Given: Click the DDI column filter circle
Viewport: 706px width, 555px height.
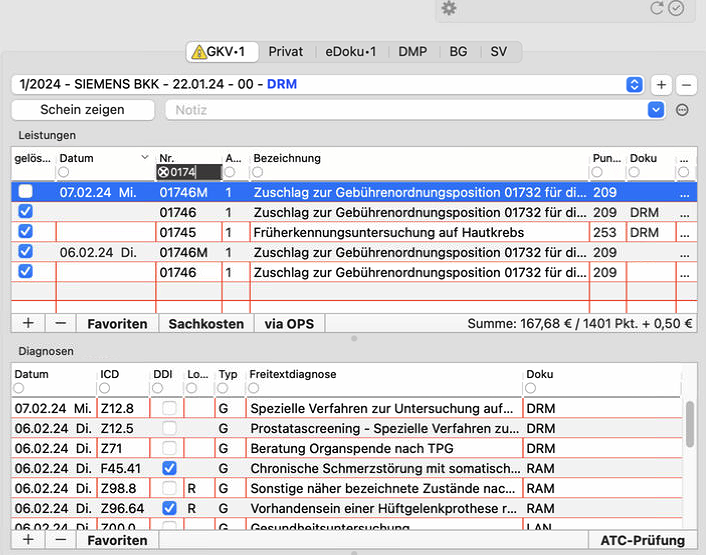Looking at the screenshot, I should coord(157,388).
